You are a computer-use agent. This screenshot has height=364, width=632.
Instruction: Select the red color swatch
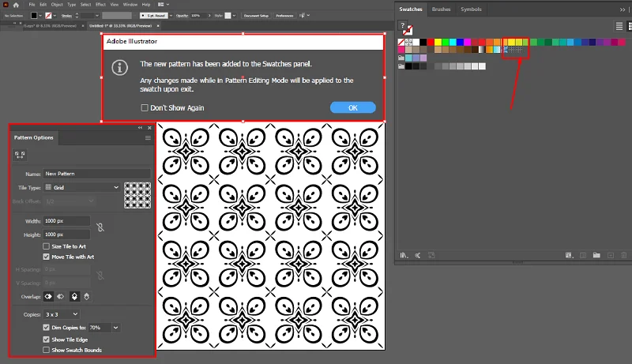[x=431, y=42]
